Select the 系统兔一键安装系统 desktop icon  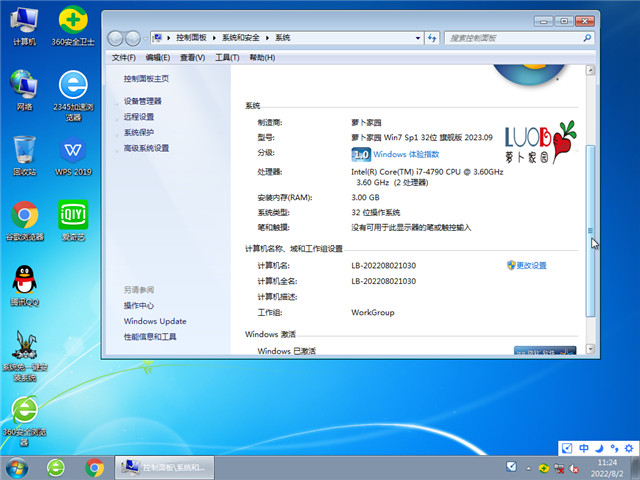click(24, 356)
